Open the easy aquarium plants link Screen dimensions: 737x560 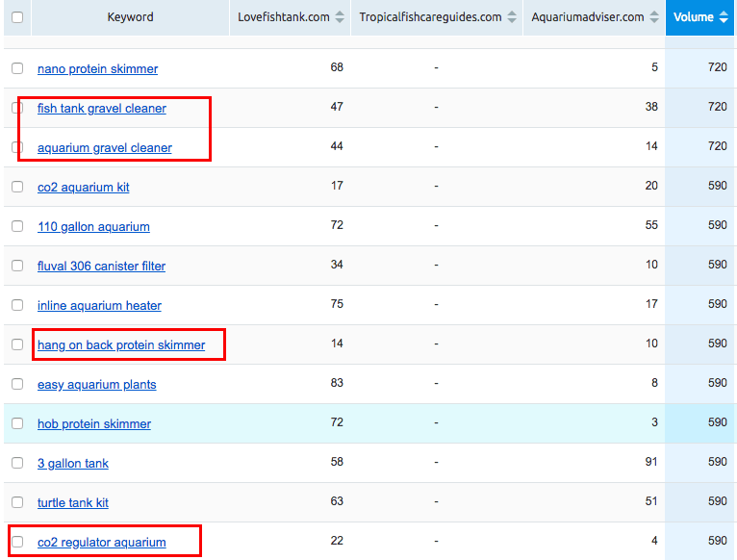pyautogui.click(x=97, y=385)
